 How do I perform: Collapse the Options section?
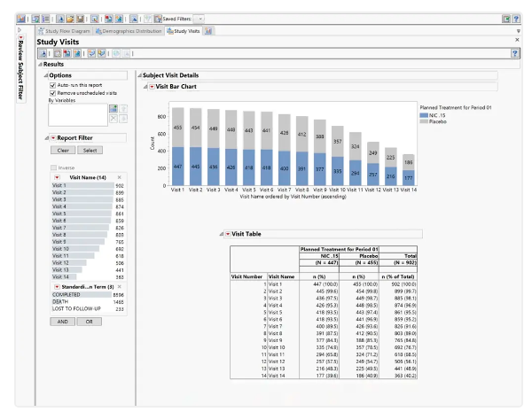(x=46, y=75)
